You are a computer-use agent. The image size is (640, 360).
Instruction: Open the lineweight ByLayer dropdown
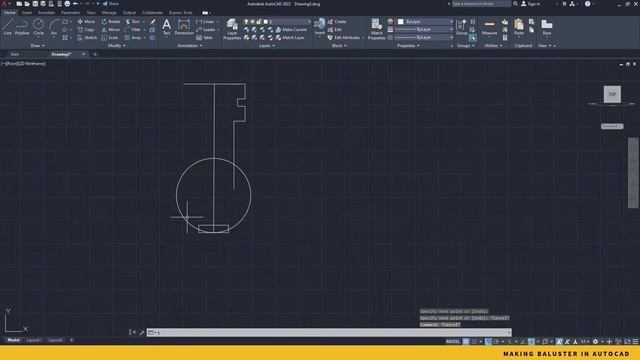click(x=424, y=29)
